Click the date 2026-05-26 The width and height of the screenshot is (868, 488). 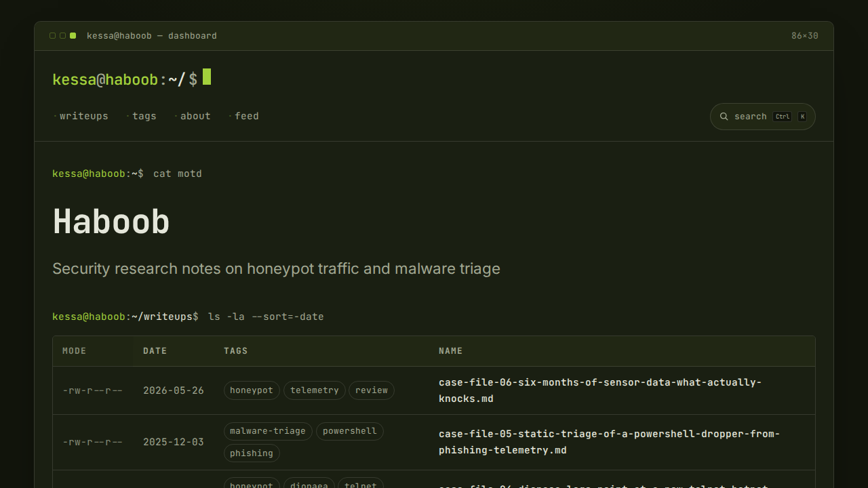[174, 390]
